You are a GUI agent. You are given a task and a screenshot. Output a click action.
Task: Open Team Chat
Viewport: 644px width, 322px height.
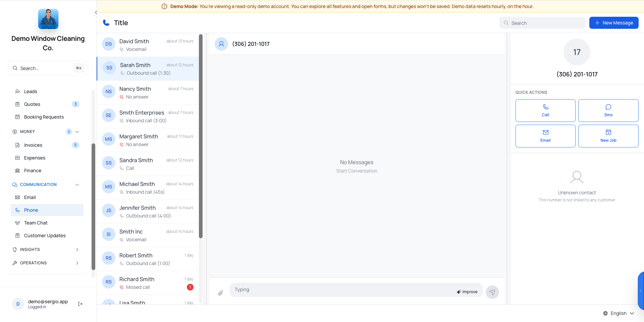tap(47, 223)
